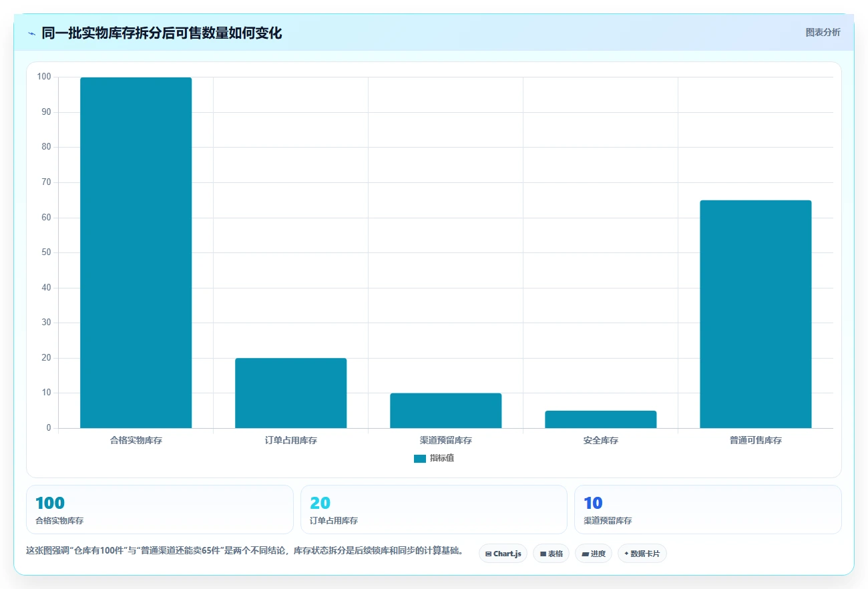Click the 20 value in the 订单占用库存 card
This screenshot has height=589, width=868.
[320, 503]
